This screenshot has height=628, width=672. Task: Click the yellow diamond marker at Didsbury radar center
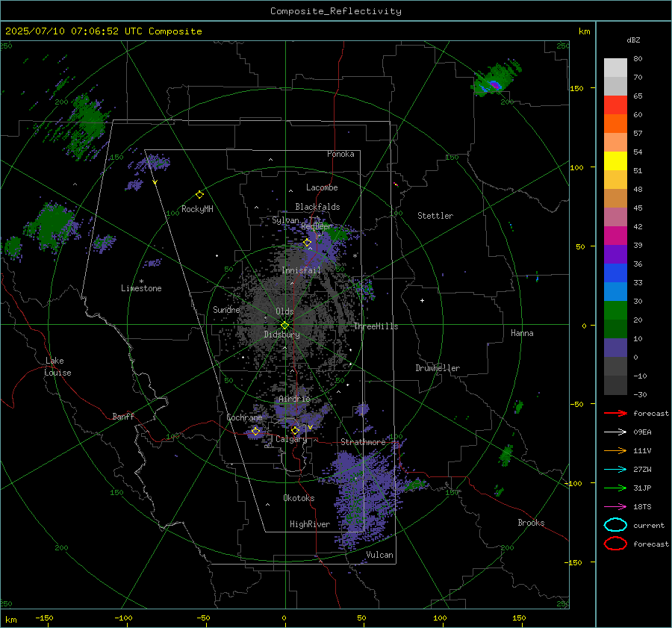[284, 326]
